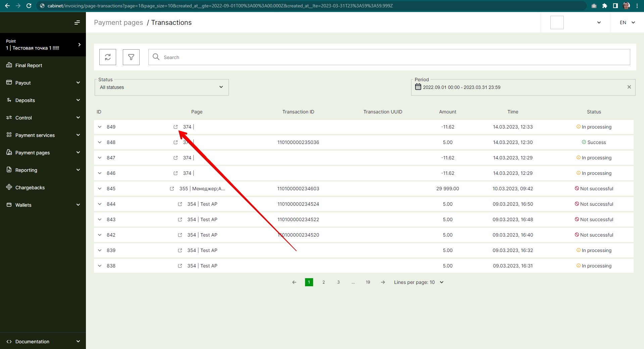Open external link icon in row 849
This screenshot has width=644, height=349.
[x=176, y=127]
